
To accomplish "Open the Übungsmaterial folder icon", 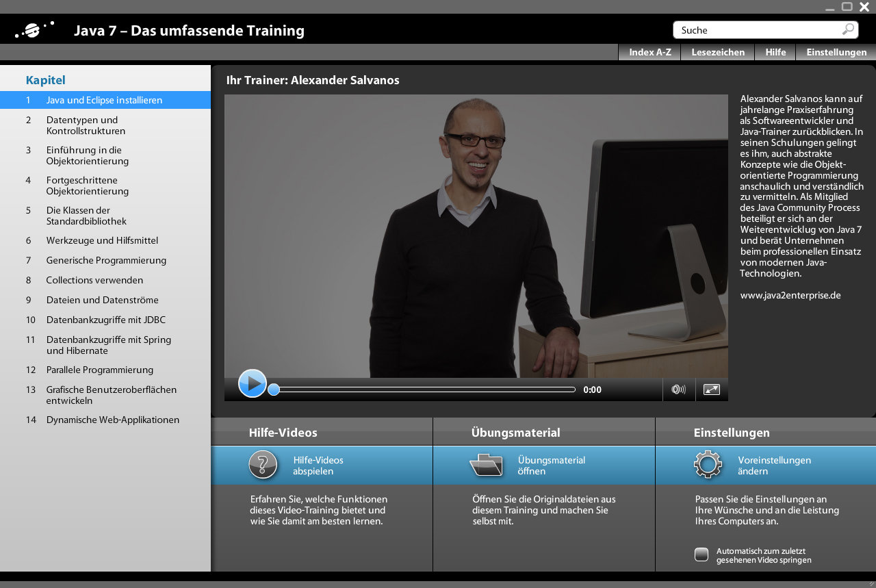I will pyautogui.click(x=486, y=465).
